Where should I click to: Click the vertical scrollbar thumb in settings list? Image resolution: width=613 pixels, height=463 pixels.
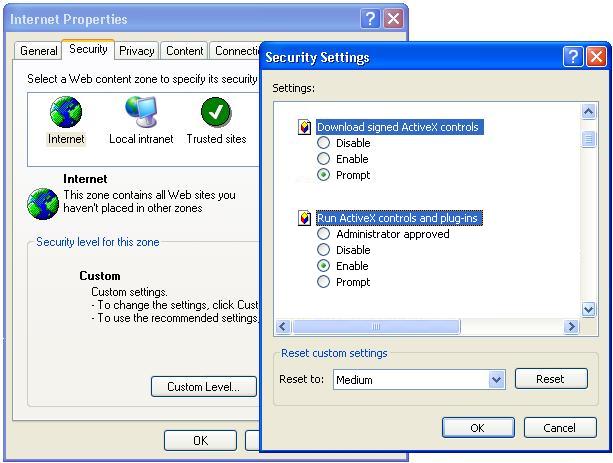(589, 139)
